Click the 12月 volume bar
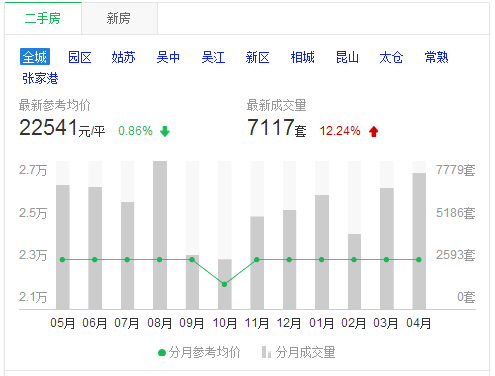The height and width of the screenshot is (376, 495). (x=289, y=259)
